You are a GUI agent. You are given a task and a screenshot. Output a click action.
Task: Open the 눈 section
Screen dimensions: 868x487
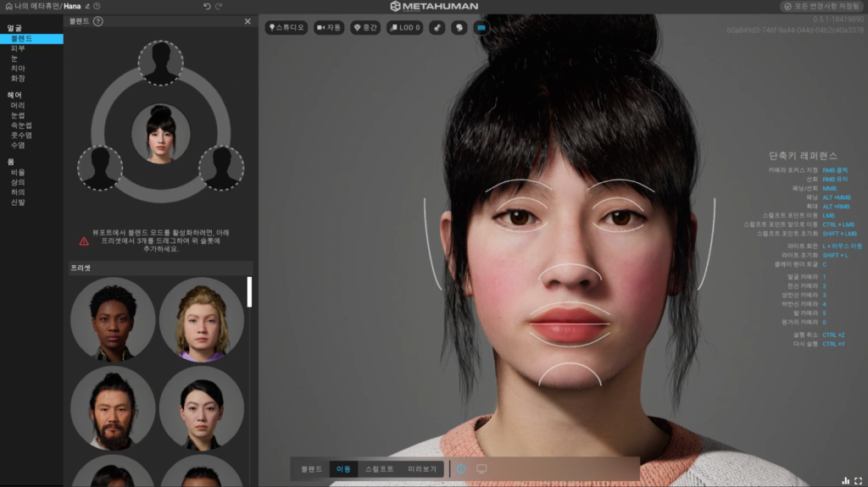coord(14,58)
